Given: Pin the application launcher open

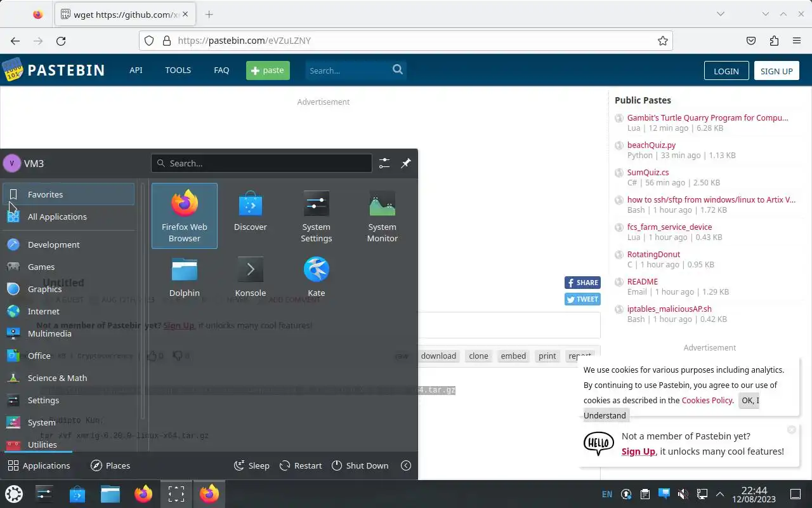Looking at the screenshot, I should (x=406, y=163).
